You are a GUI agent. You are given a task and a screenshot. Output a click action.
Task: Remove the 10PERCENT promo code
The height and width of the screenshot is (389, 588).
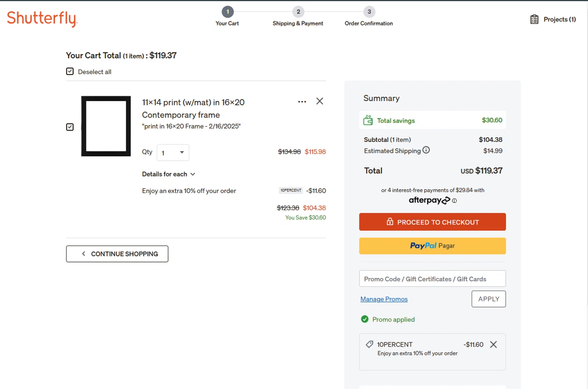[x=494, y=344]
